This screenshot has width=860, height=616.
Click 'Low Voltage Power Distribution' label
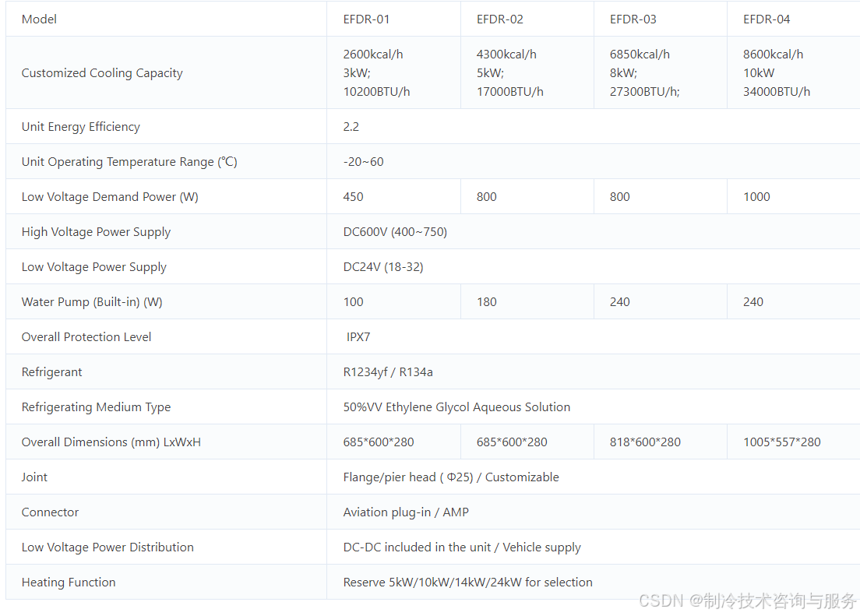point(107,547)
